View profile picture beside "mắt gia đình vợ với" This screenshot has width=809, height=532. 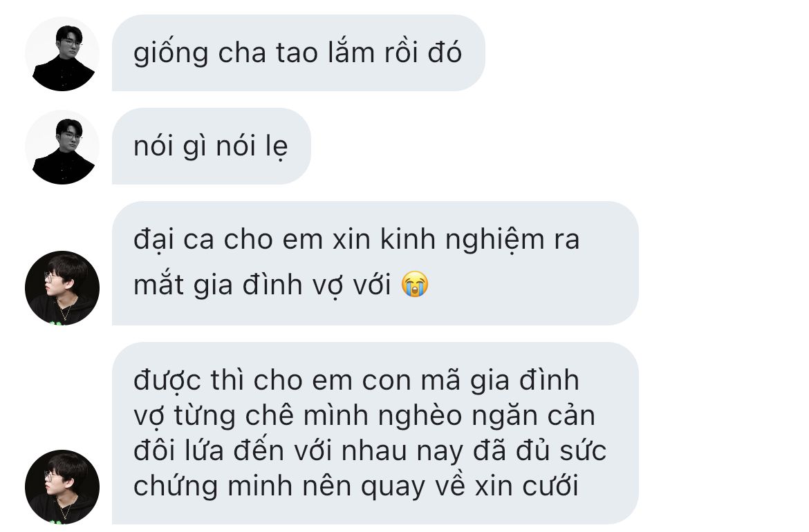(62, 287)
